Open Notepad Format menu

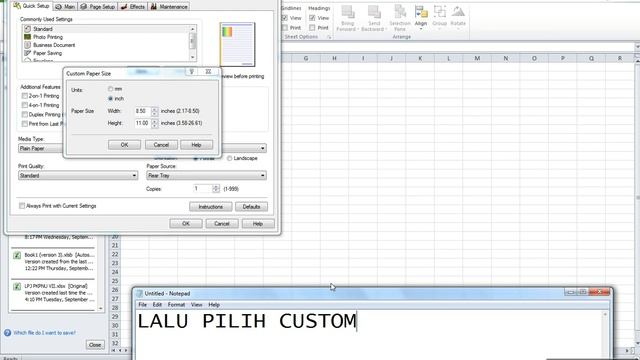pyautogui.click(x=176, y=305)
